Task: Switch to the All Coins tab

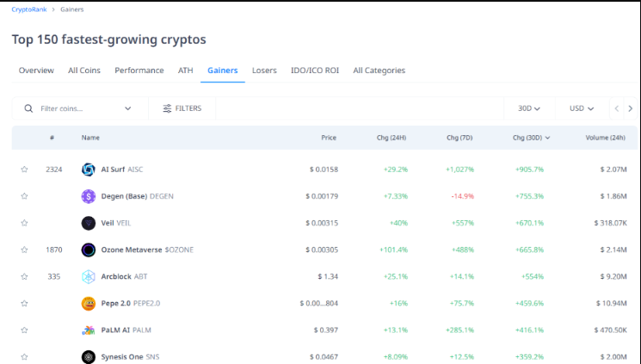Action: click(x=84, y=71)
